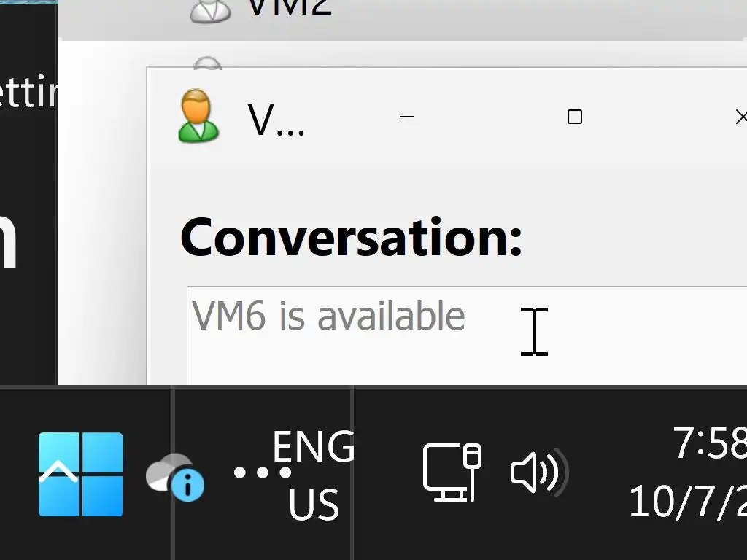Click the partly hidden contact avatar below VM2
This screenshot has width=747, height=560.
[208, 64]
